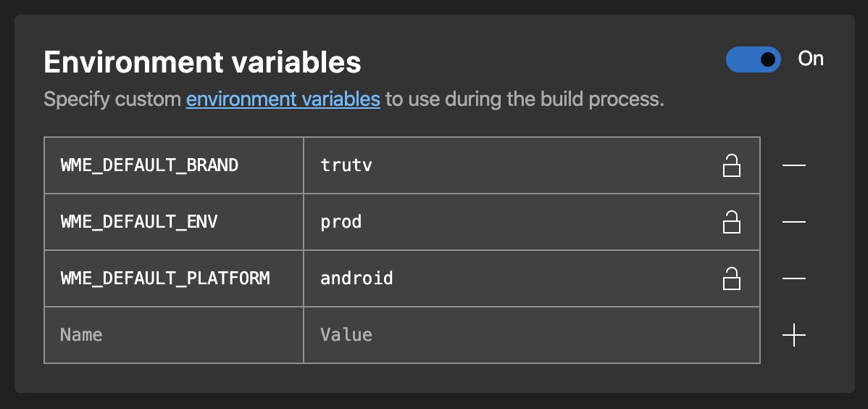
Task: Select the android value field
Action: pos(507,278)
